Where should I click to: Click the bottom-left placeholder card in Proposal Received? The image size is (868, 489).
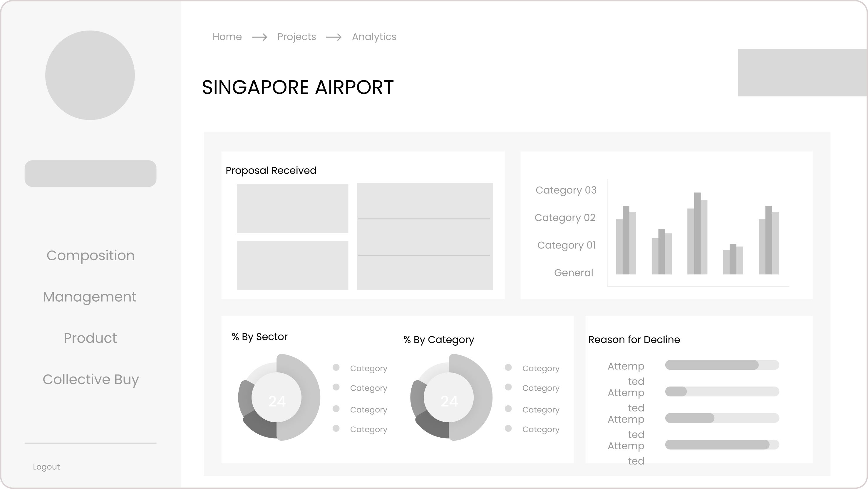click(x=292, y=265)
